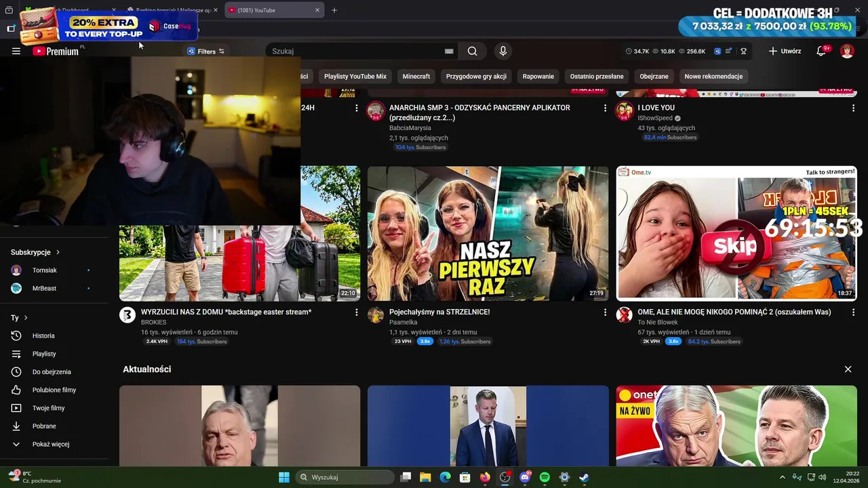Click the Wyszukaj taskbar search box

point(346,477)
